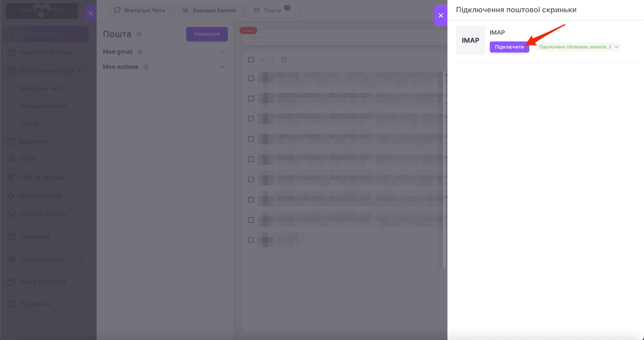Expand CRM та продажі sidebar section

tap(46, 177)
